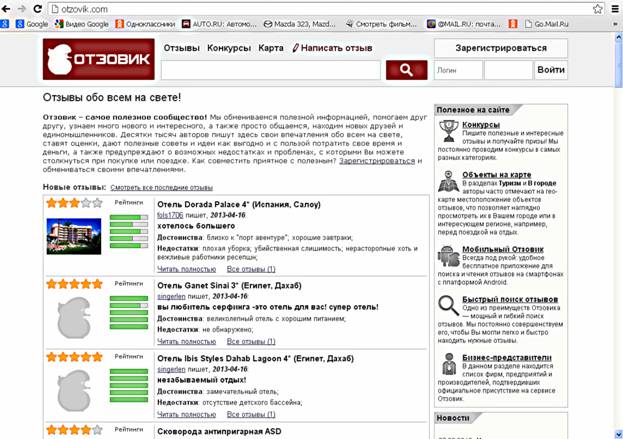The width and height of the screenshot is (623, 439).
Task: Open author fols1706 profile link
Action: point(170,215)
